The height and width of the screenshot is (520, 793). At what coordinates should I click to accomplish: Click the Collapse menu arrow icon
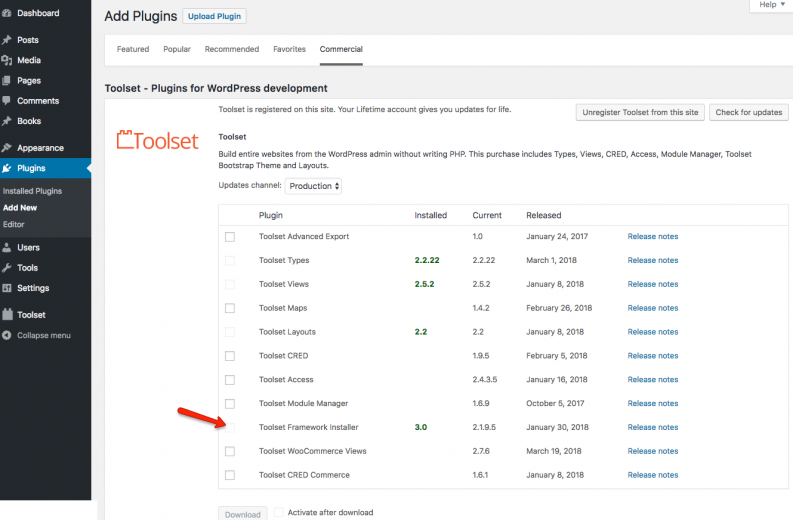coord(7,335)
